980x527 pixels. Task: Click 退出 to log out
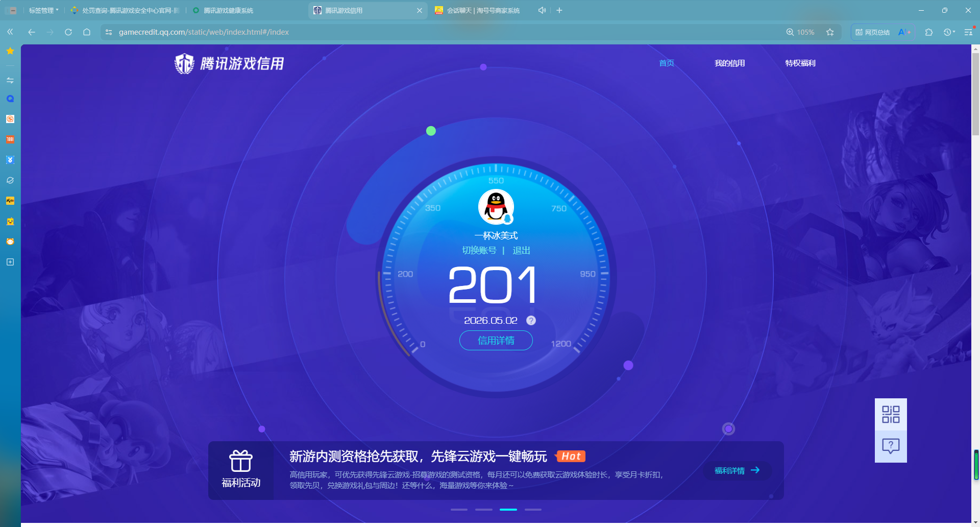pyautogui.click(x=521, y=250)
